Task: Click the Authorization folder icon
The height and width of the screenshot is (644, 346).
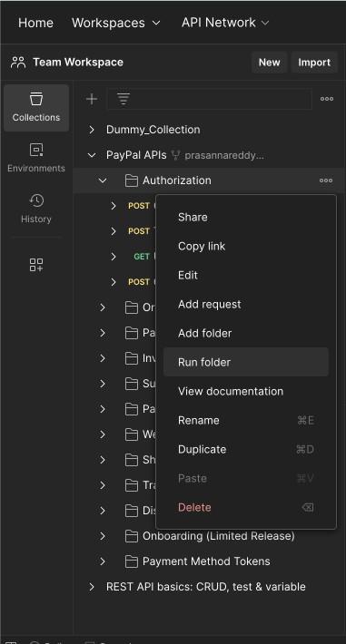Action: pos(132,181)
